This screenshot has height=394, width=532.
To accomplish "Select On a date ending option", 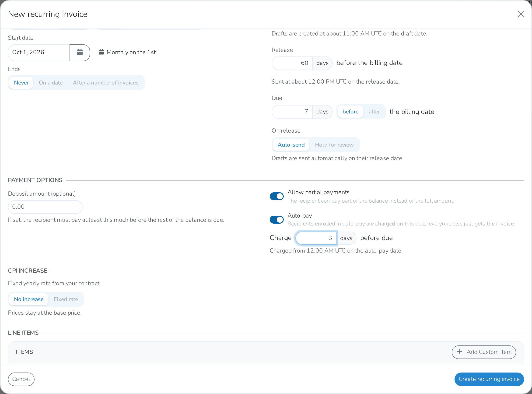I will point(51,83).
